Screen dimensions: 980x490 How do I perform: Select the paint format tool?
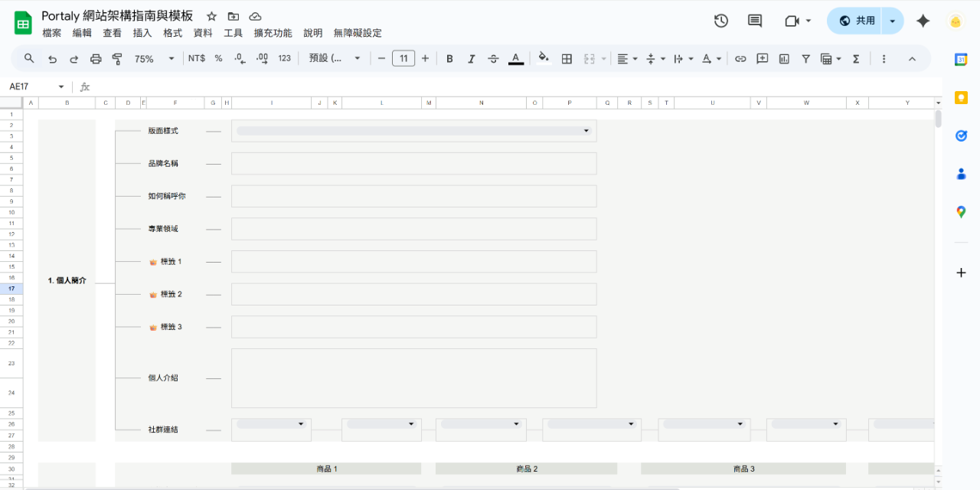117,59
